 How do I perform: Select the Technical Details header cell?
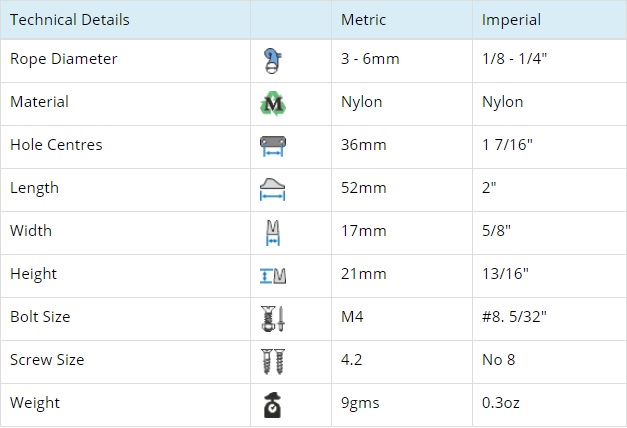coord(70,20)
